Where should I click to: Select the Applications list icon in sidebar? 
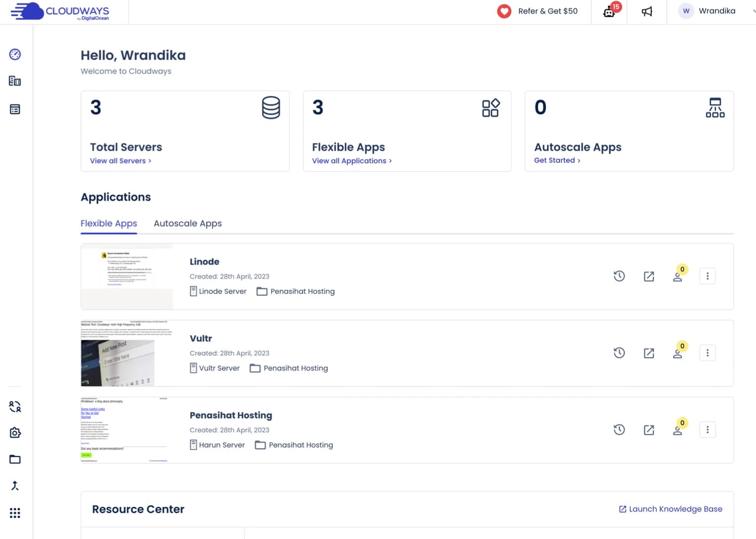tap(15, 109)
